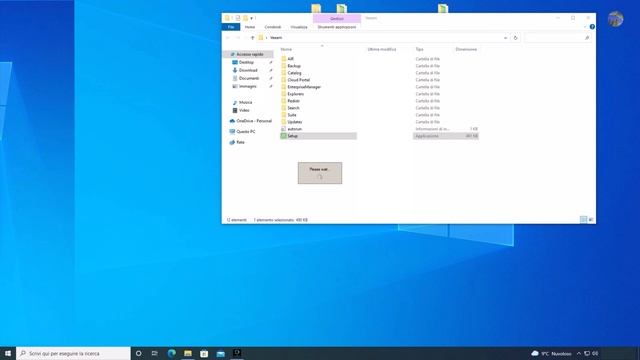640x360 pixels.
Task: Open Immagini in the navigation pane
Action: (x=247, y=87)
